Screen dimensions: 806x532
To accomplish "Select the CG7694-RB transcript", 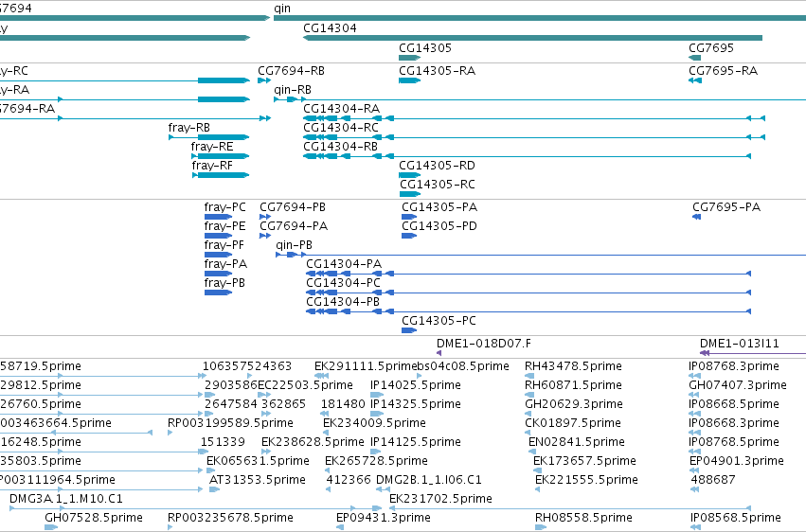I will tap(264, 80).
